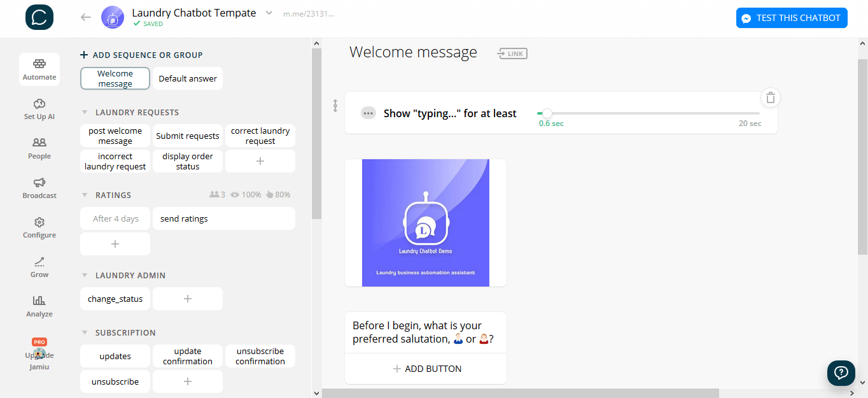Click the plus icon beside Add Sequence

point(84,55)
